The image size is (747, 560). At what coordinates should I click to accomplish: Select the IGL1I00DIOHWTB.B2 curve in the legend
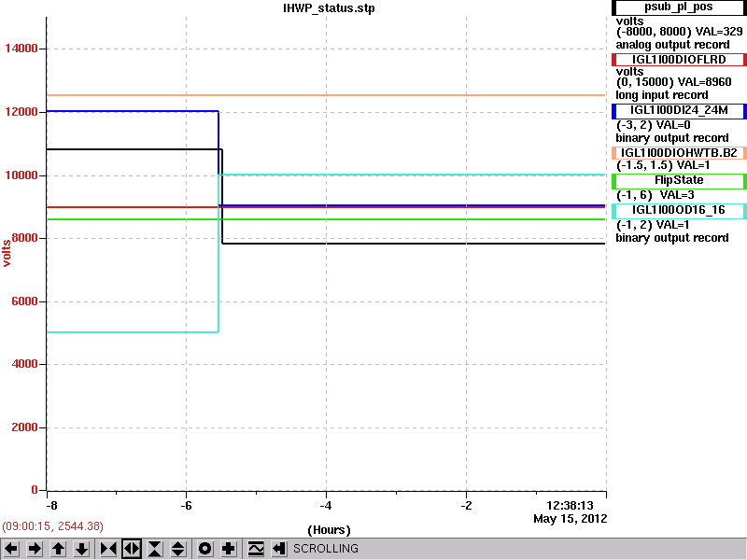coord(679,153)
